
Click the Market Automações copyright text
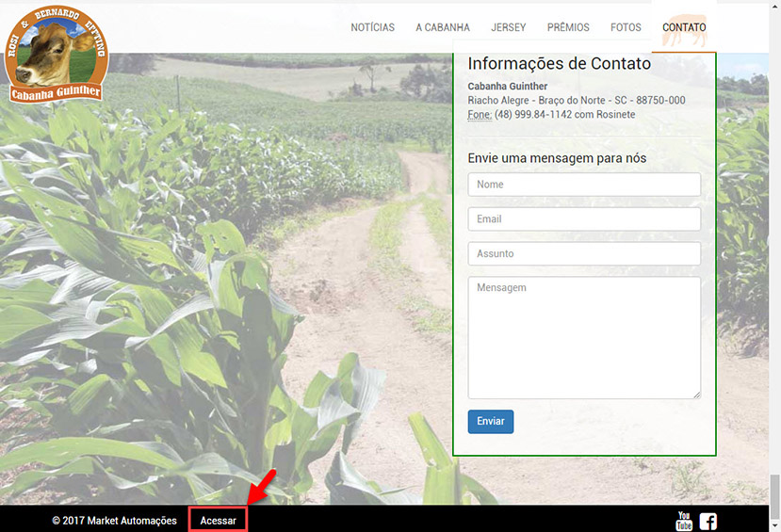[x=115, y=521]
